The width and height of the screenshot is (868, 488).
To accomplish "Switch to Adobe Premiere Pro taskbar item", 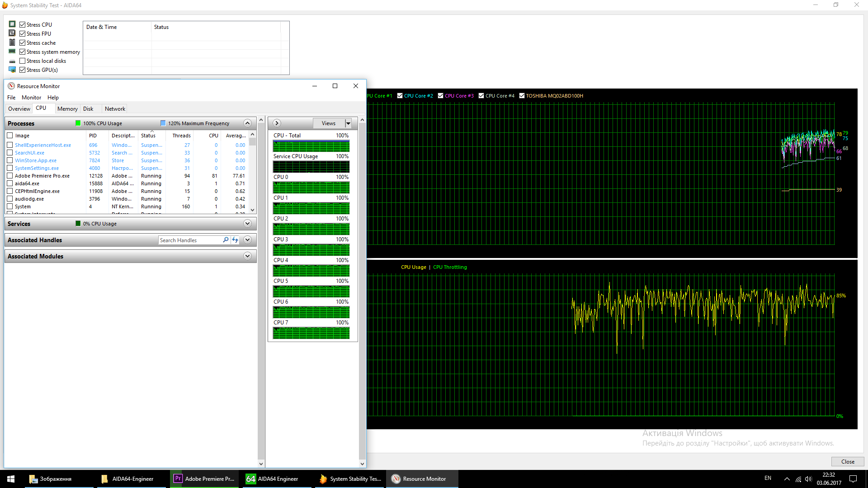I will coord(204,479).
